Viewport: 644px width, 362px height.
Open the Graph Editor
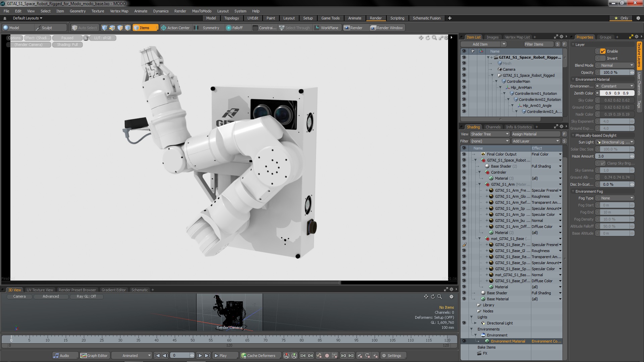[x=94, y=356]
